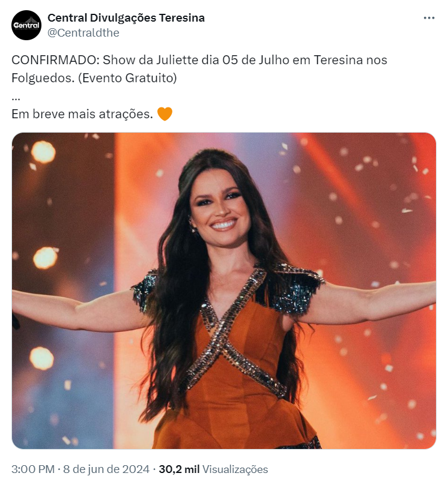Click the 3:00 PM timestamp

33,469
